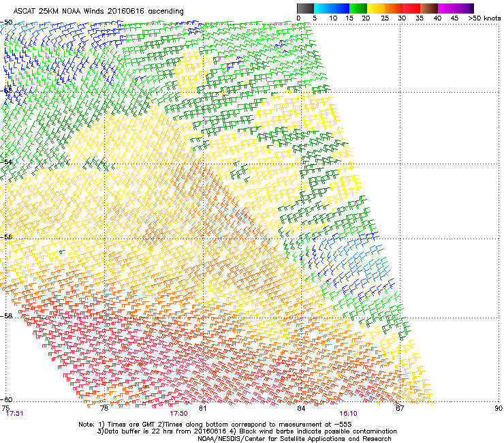
Task: Click the '78' longitude axis label
Action: coord(104,408)
